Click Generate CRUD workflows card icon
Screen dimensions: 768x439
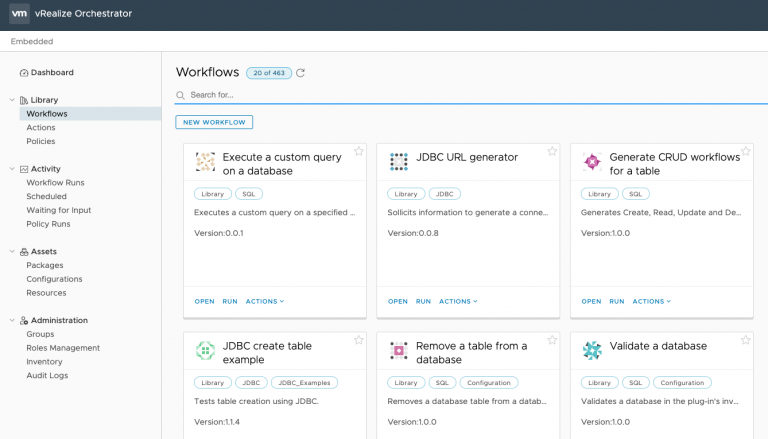[592, 162]
